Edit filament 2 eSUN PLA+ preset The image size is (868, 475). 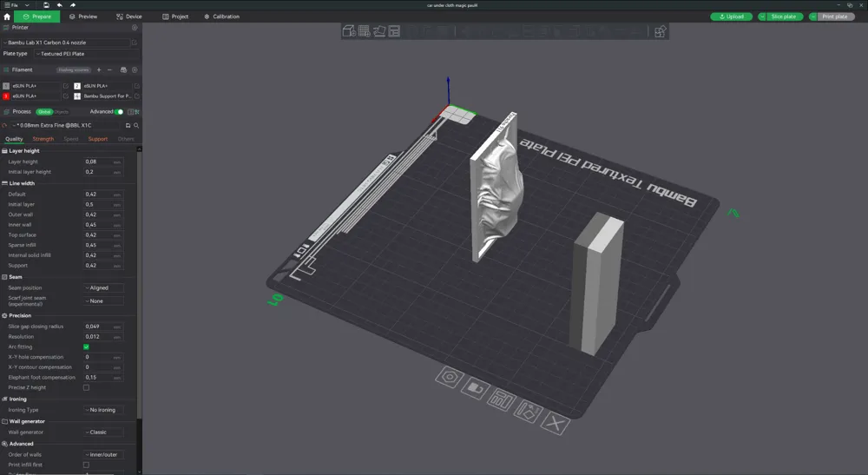(x=137, y=86)
